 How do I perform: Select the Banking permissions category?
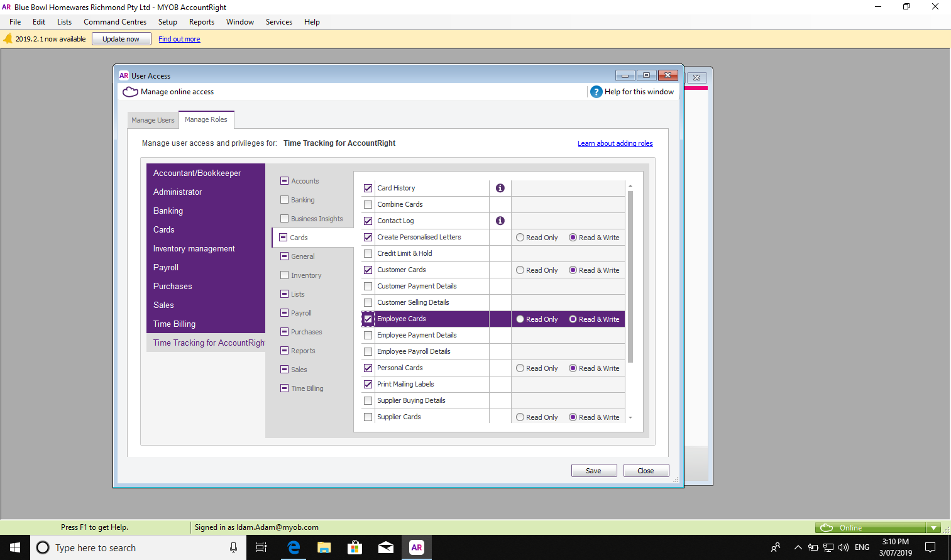302,200
